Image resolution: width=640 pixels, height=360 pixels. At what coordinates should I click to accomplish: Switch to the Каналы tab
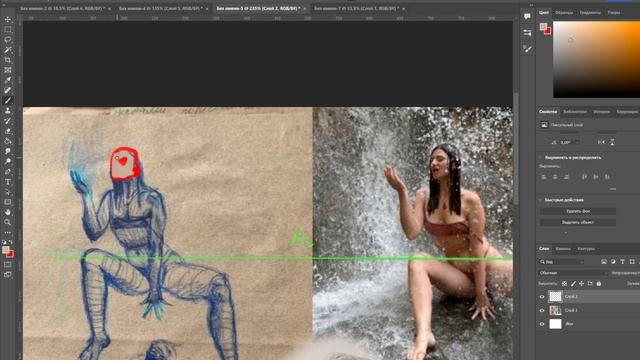point(563,249)
